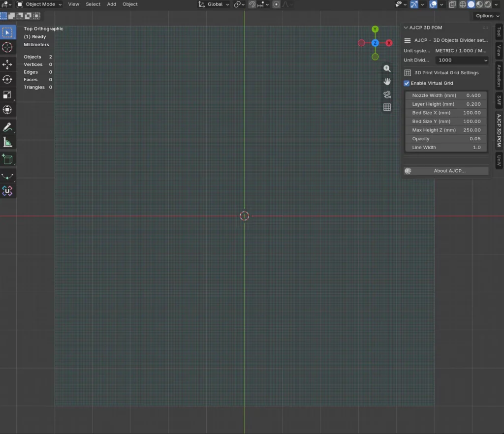504x434 pixels.
Task: Click the About AJCP... button
Action: tap(446, 171)
